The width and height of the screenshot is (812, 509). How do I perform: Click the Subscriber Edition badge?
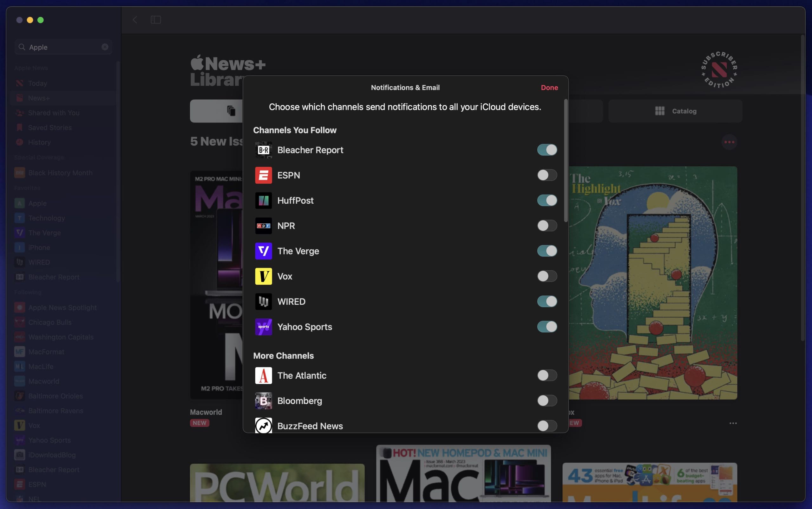coord(719,70)
